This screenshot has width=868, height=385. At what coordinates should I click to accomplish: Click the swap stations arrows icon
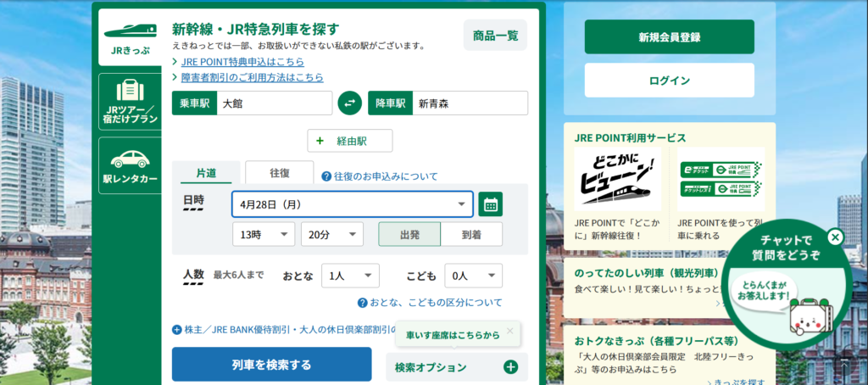[x=349, y=103]
